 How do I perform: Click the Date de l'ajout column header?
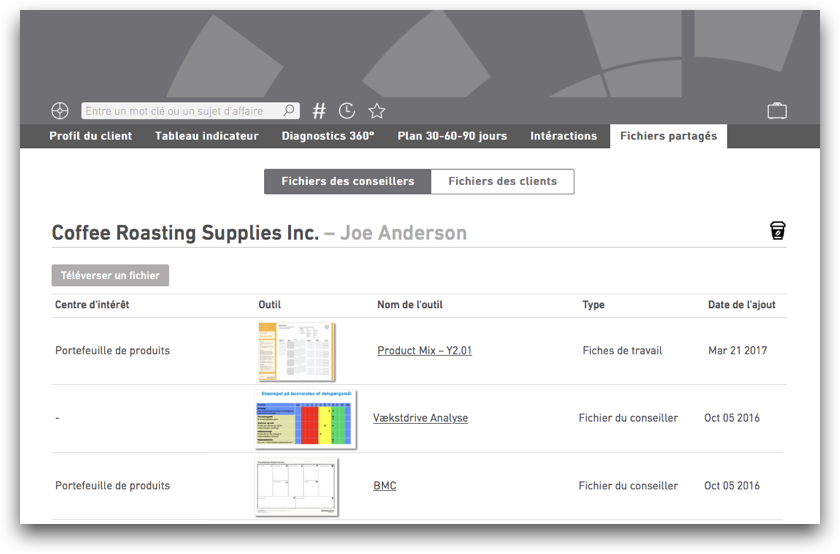click(742, 305)
